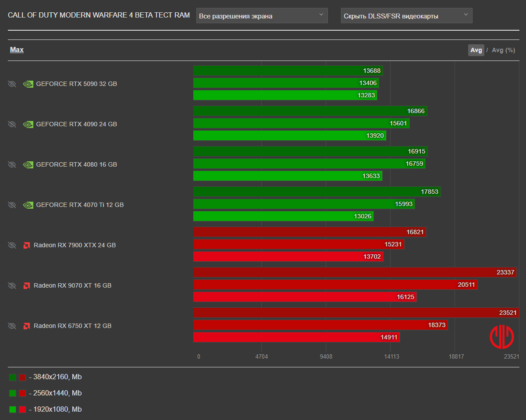This screenshot has height=420, width=526.
Task: Click the NVIDIA logo next to RTX 4080
Action: pyautogui.click(x=28, y=164)
